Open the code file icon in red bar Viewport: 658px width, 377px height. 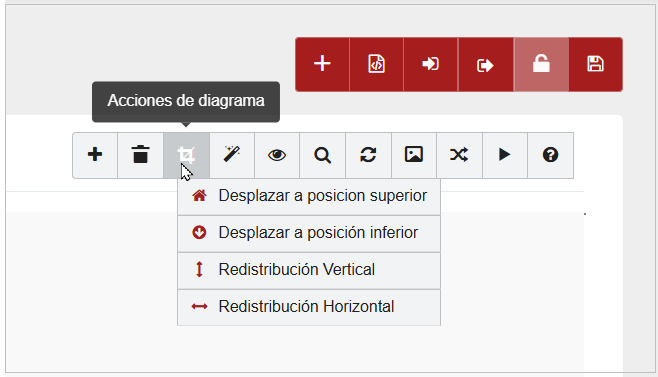376,64
